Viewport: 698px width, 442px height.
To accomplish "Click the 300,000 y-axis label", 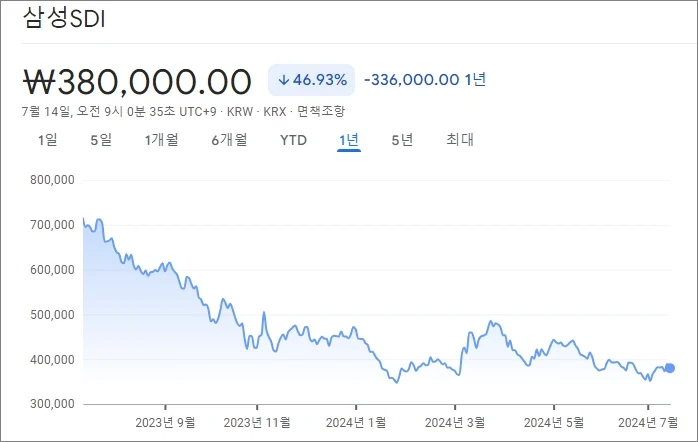I will (x=52, y=404).
